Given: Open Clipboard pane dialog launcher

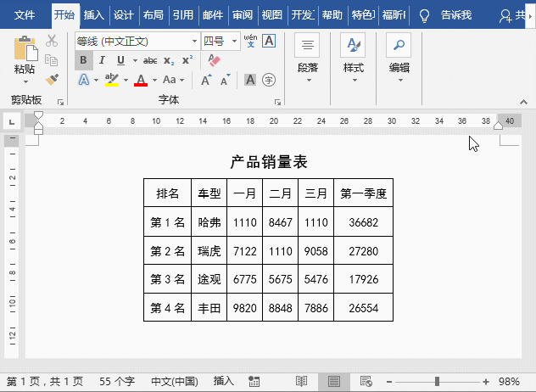Looking at the screenshot, I should pos(60,103).
